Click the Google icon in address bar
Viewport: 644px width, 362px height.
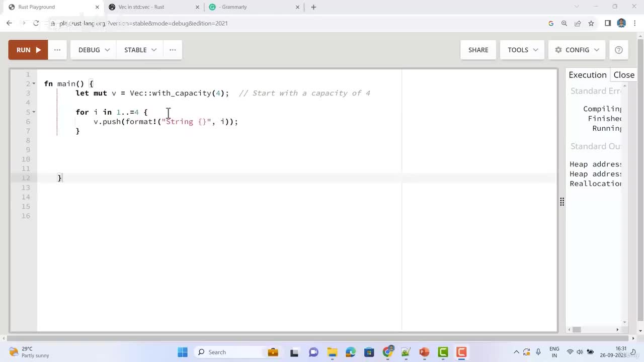pyautogui.click(x=551, y=23)
